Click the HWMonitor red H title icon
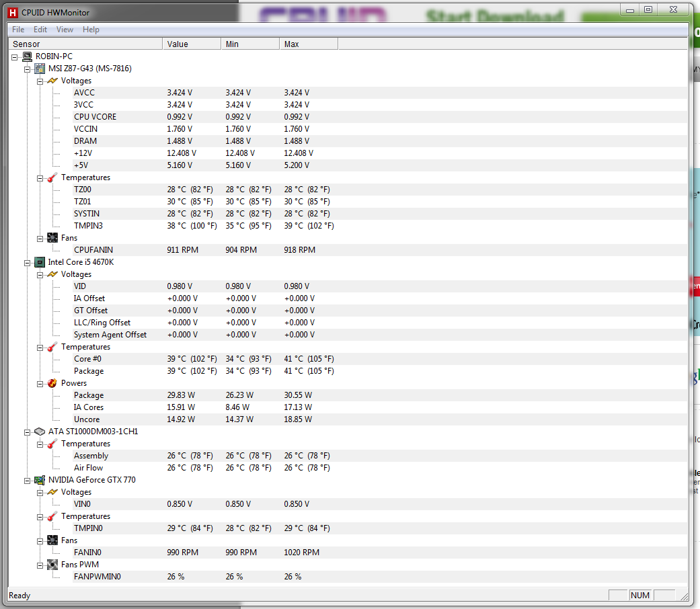The width and height of the screenshot is (700, 609). click(x=13, y=13)
